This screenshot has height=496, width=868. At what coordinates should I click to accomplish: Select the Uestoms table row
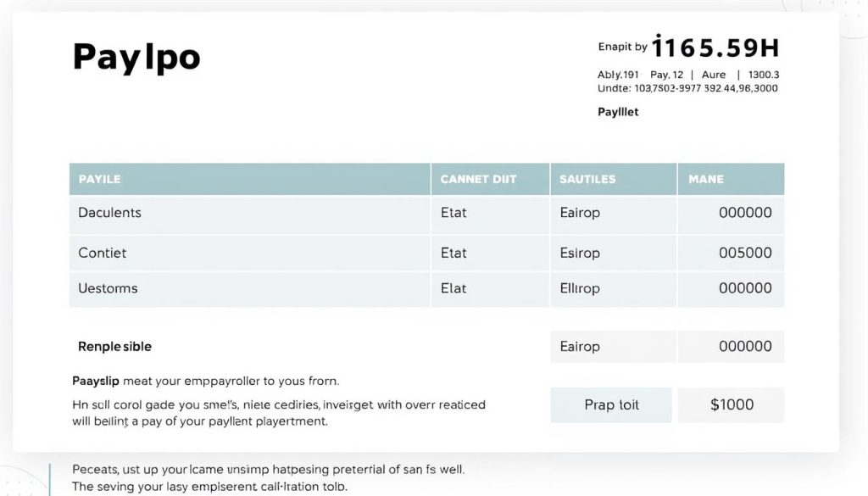pyautogui.click(x=427, y=289)
